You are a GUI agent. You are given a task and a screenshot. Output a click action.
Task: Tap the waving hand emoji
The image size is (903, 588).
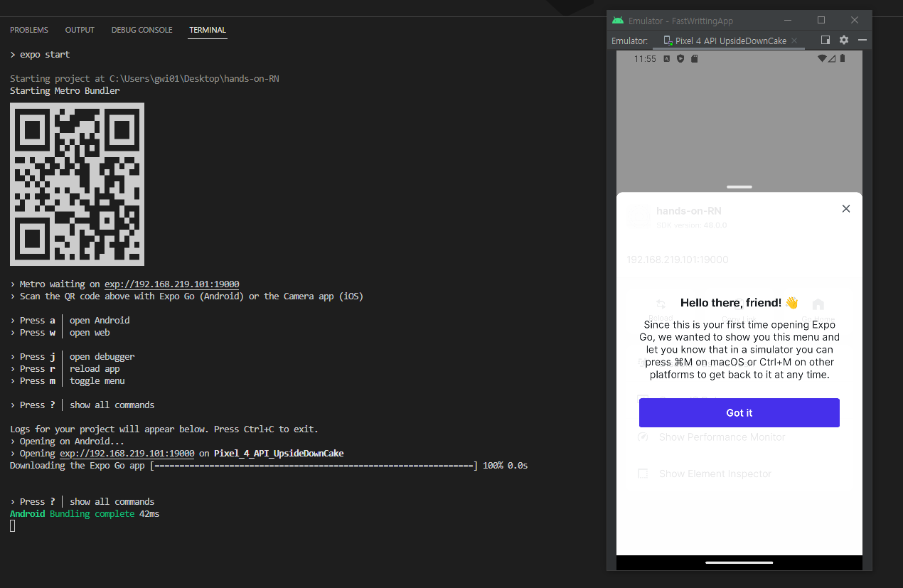pyautogui.click(x=791, y=303)
